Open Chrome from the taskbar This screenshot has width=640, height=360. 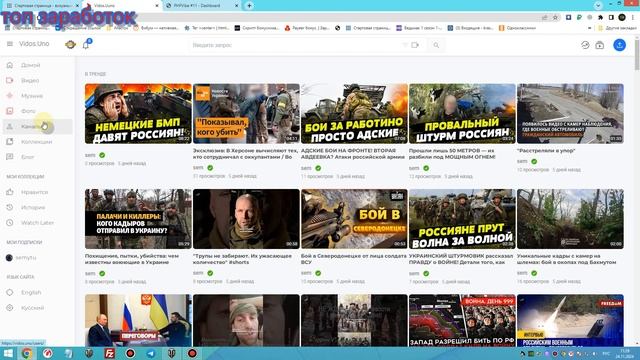(27, 353)
